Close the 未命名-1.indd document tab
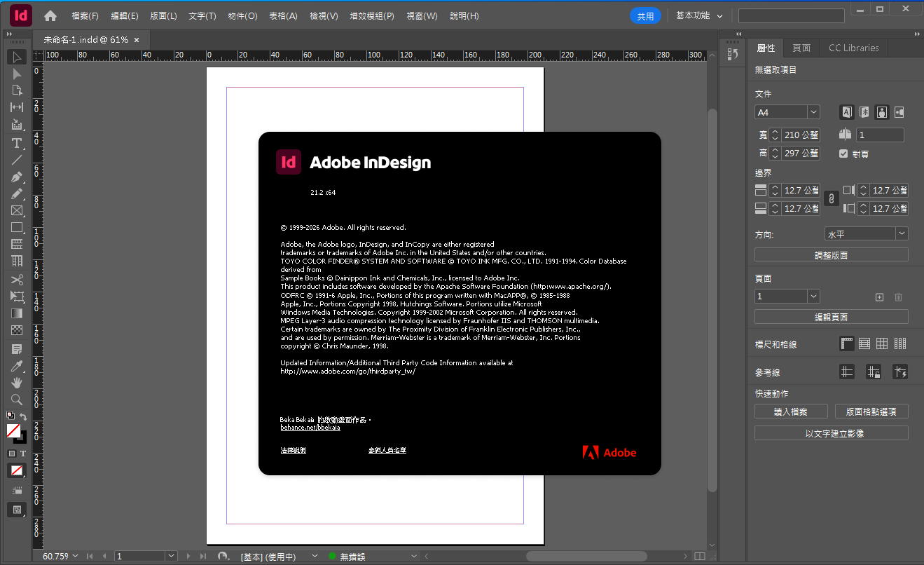924x565 pixels. pyautogui.click(x=137, y=40)
